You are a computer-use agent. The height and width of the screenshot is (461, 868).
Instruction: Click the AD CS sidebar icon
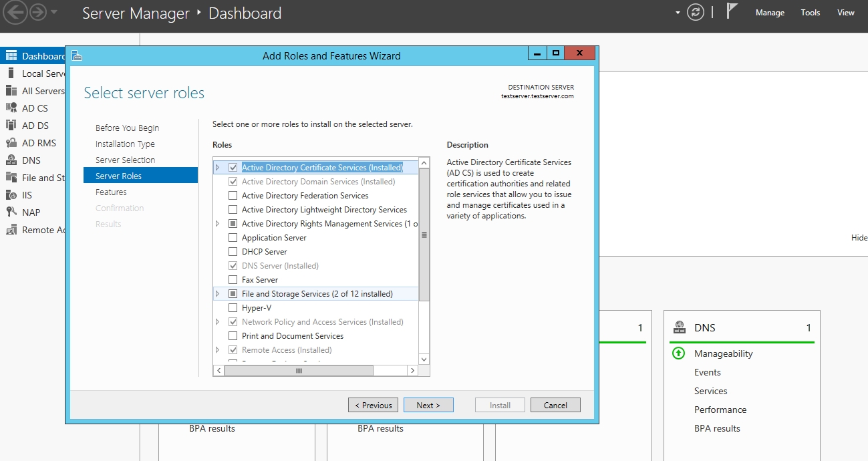point(11,108)
